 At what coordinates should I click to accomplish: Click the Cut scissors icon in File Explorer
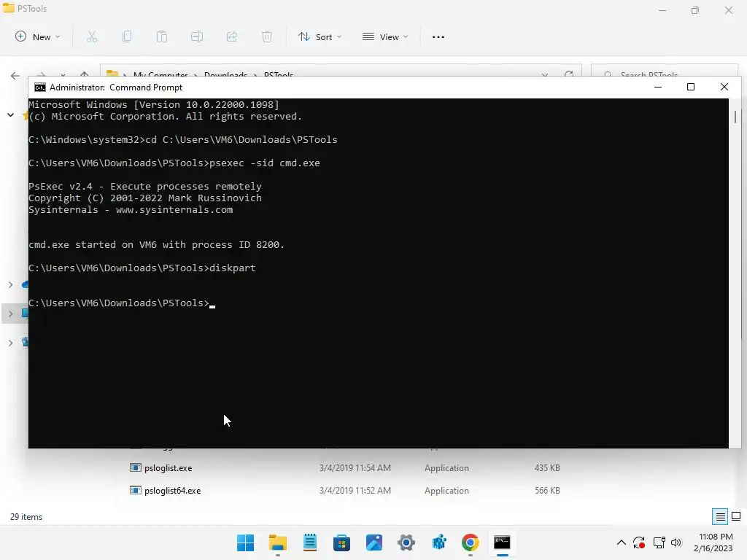pyautogui.click(x=92, y=36)
